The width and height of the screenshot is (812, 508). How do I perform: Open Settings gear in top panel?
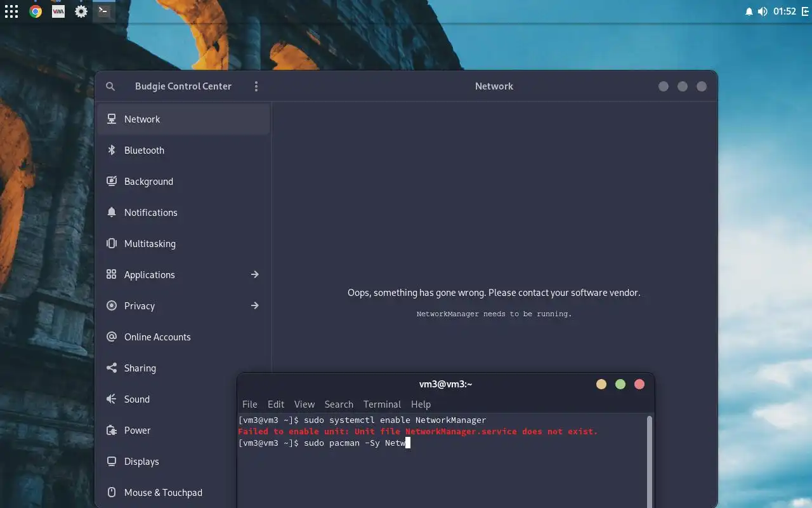tap(81, 11)
